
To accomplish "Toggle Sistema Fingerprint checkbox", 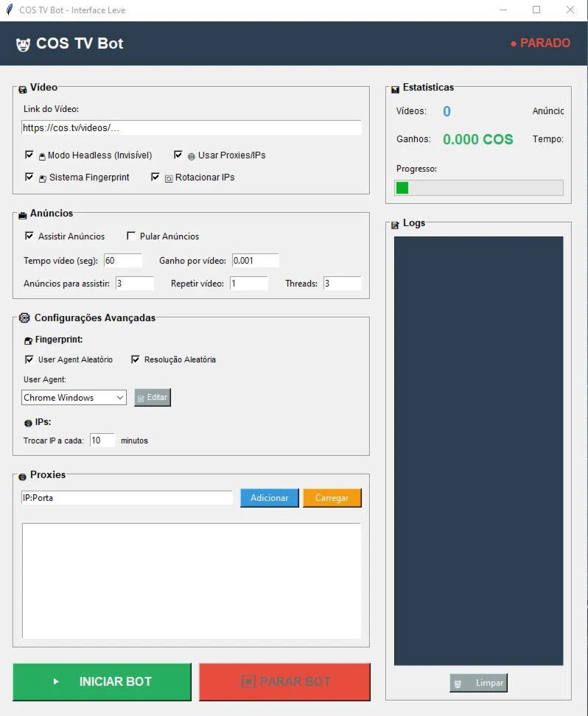I will (x=29, y=177).
